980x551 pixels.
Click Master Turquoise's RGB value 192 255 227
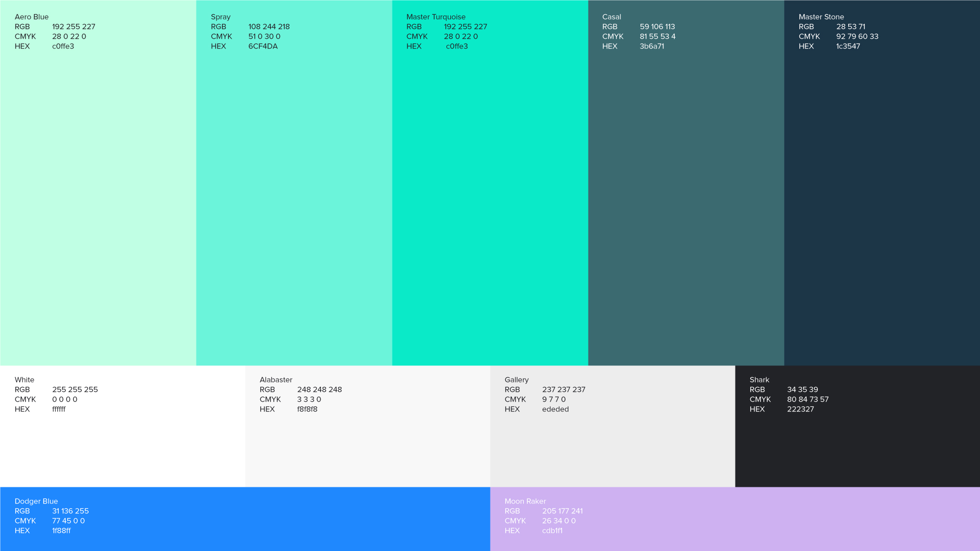pos(465,26)
